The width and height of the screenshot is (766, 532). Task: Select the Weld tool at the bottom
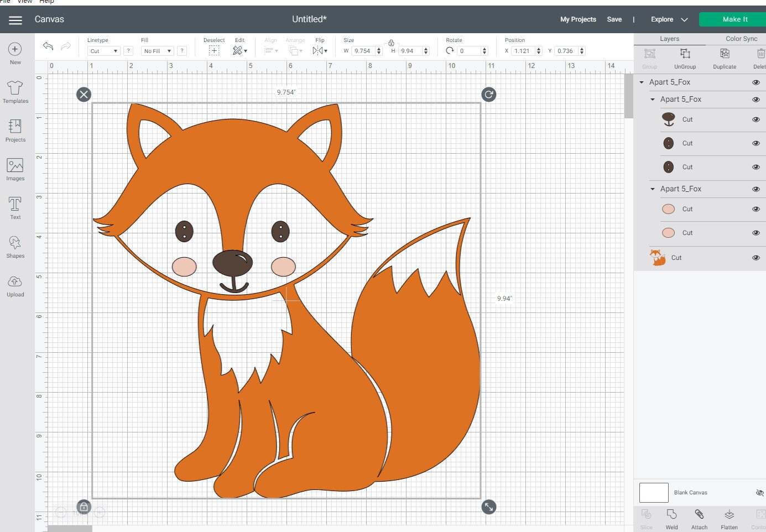click(x=671, y=517)
